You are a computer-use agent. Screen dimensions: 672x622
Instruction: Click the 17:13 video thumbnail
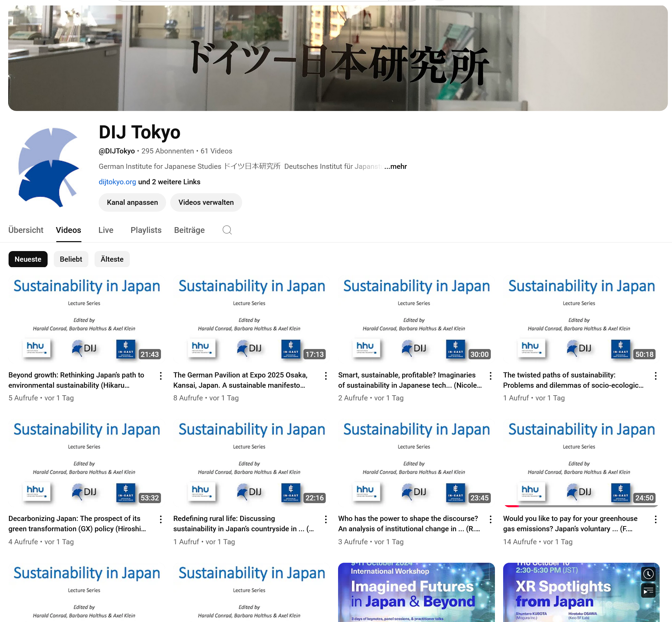pos(252,319)
